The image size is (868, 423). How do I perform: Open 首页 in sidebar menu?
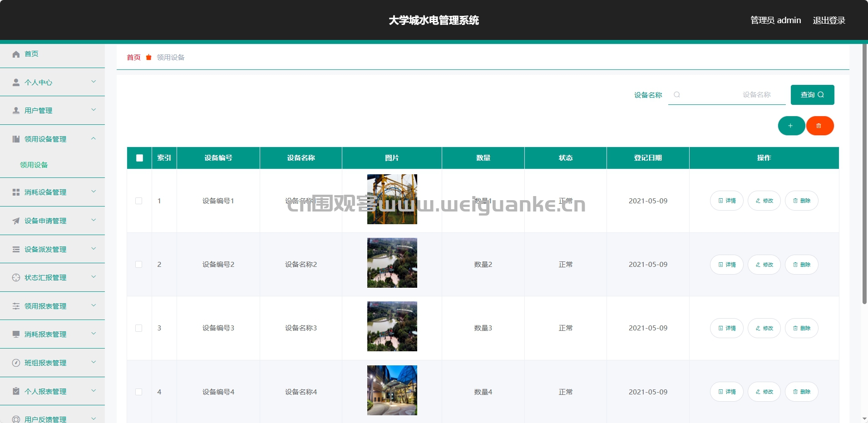(52, 54)
